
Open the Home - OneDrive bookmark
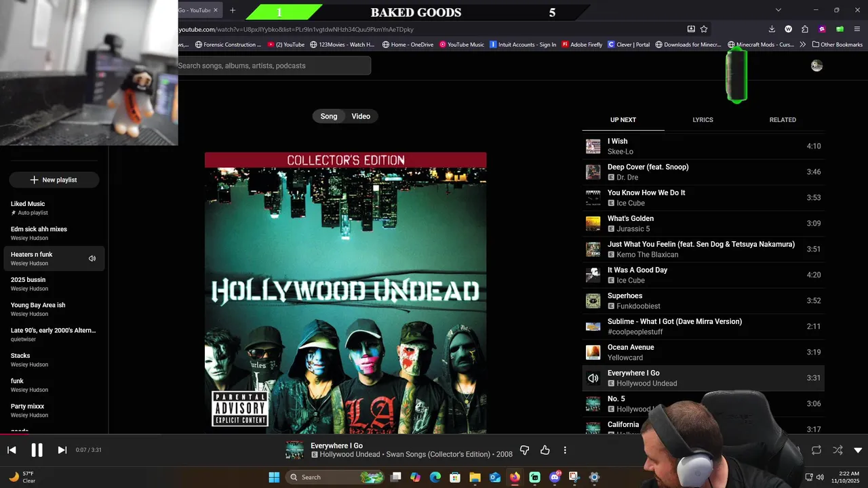coord(408,45)
